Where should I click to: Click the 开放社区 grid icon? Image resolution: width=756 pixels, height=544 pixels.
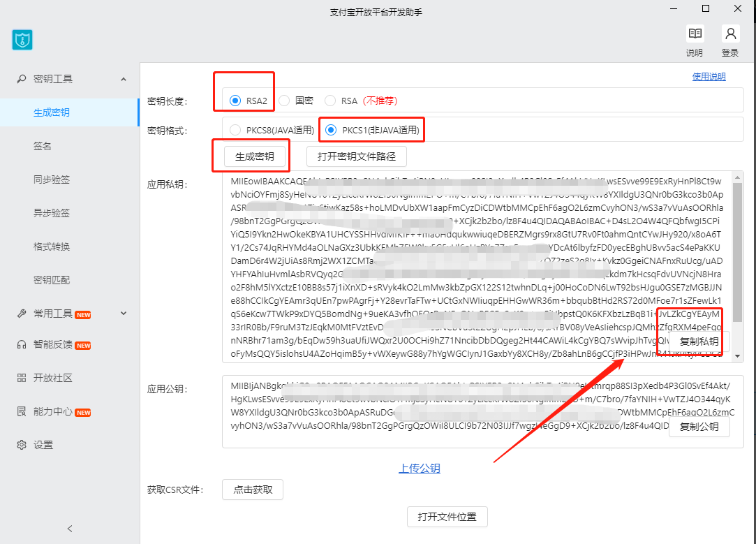[x=22, y=378]
